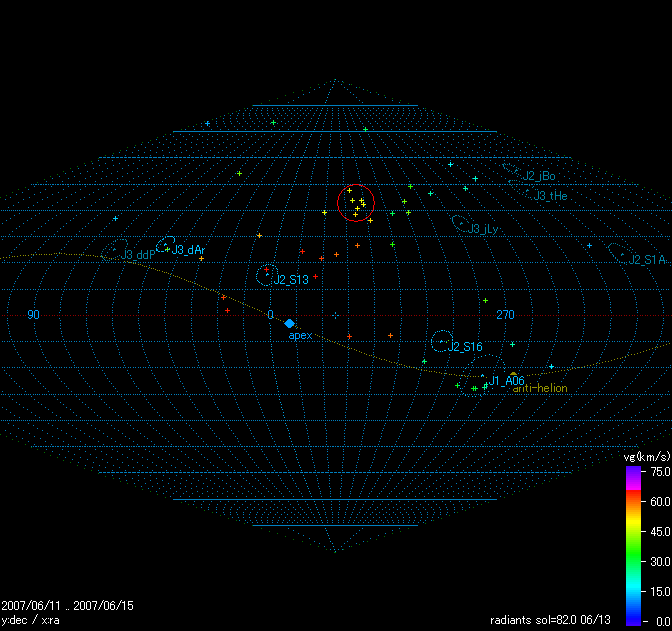Click the J2_S1A radiant label
Screen dimensions: 672x631
point(647,259)
